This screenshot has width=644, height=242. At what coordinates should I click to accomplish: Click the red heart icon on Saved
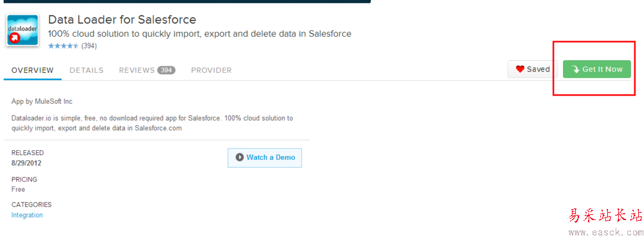[520, 69]
